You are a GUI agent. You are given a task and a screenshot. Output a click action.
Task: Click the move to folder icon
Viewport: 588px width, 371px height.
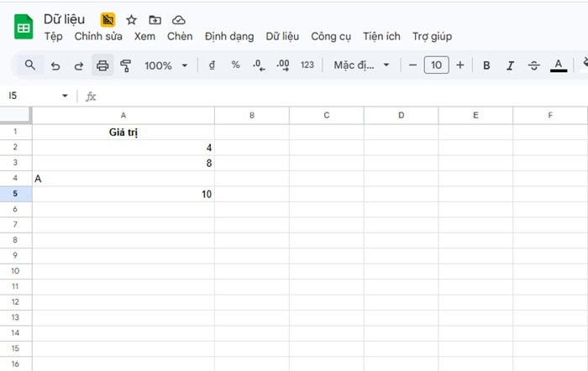(155, 19)
